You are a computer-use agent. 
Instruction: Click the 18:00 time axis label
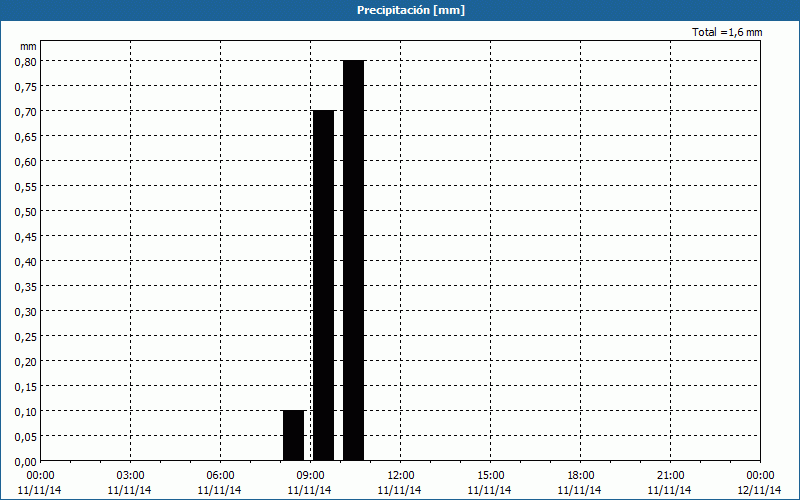(581, 475)
